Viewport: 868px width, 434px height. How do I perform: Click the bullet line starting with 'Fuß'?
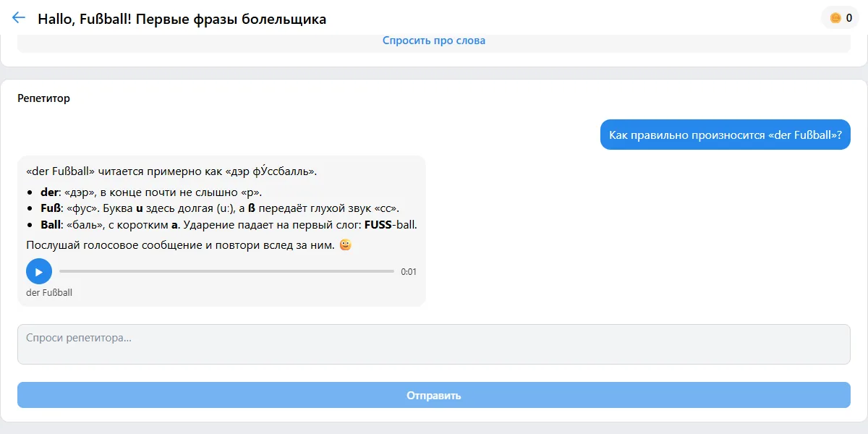[x=220, y=208]
